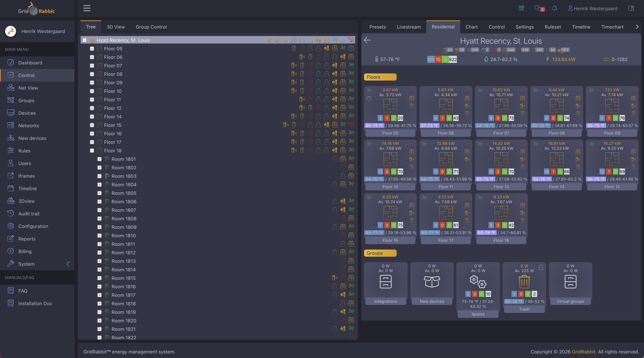The image size is (644, 358).
Task: Open the Floor 05 card
Action: (x=390, y=111)
